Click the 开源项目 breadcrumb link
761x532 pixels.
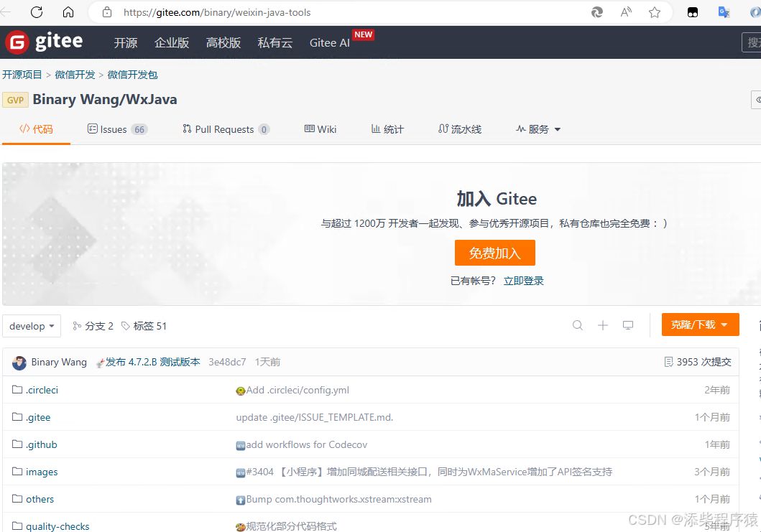point(22,75)
